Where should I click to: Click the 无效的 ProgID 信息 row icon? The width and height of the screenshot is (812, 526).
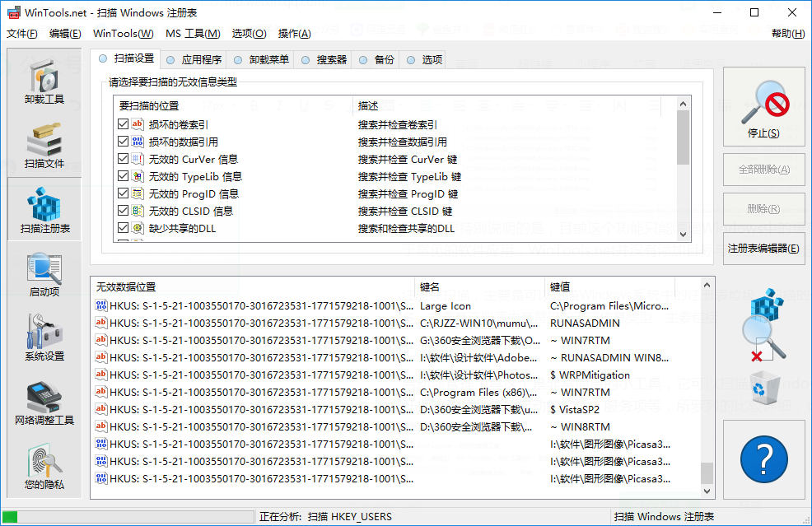pos(138,193)
